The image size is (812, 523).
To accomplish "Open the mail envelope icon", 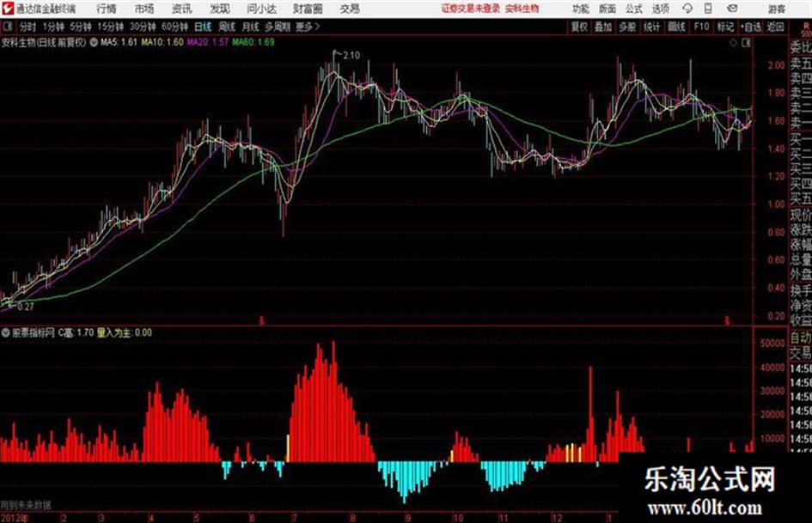I will click(732, 9).
